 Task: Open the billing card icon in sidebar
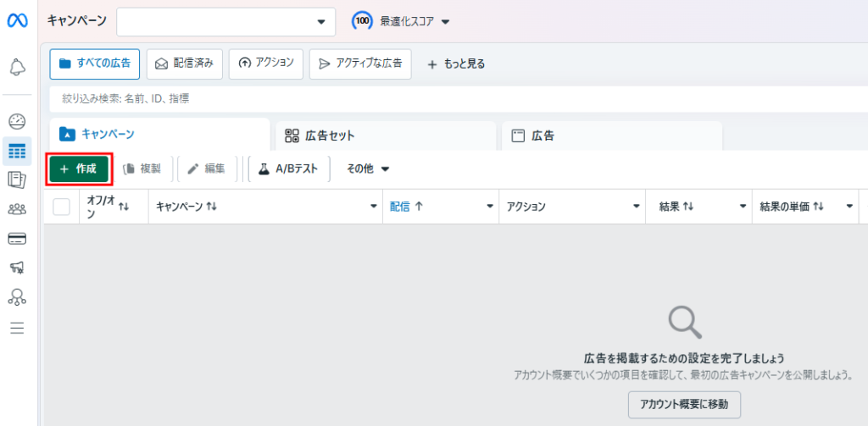tap(17, 239)
